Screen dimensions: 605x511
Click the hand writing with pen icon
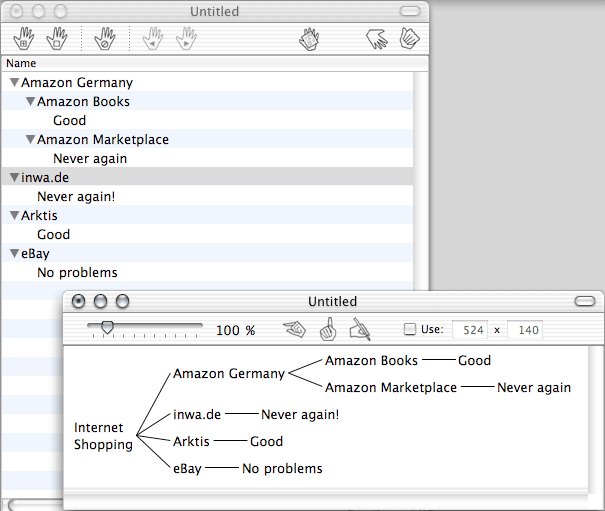pos(360,329)
